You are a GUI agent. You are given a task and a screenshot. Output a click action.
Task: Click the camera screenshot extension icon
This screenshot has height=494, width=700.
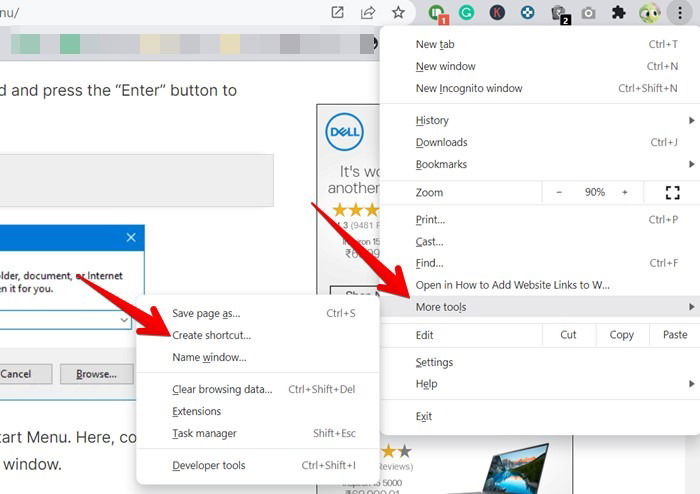(588, 13)
